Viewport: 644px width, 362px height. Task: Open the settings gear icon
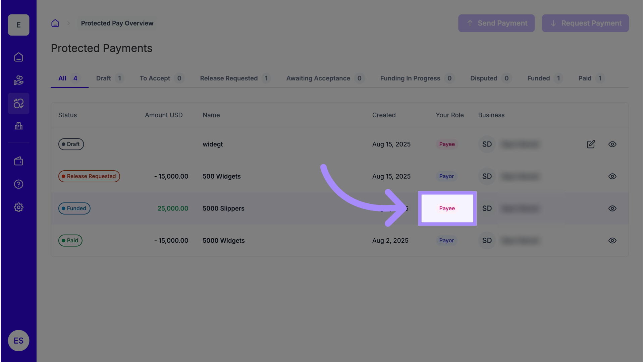point(18,207)
